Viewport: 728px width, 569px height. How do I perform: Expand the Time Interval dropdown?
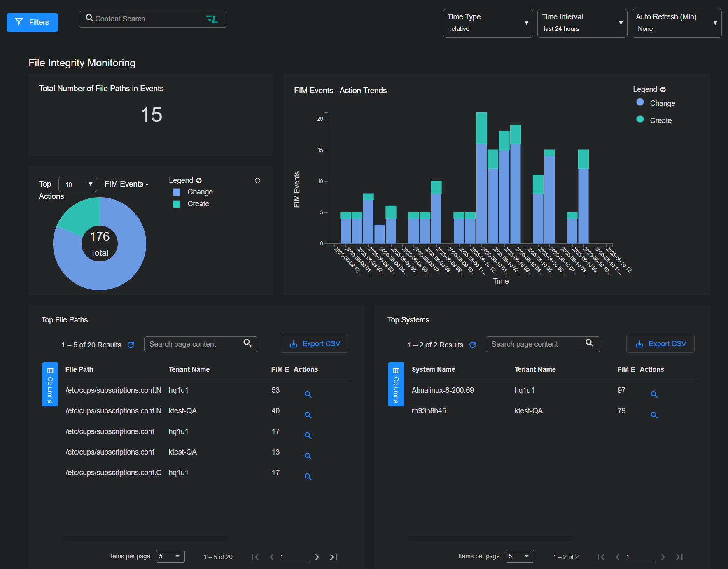[582, 23]
